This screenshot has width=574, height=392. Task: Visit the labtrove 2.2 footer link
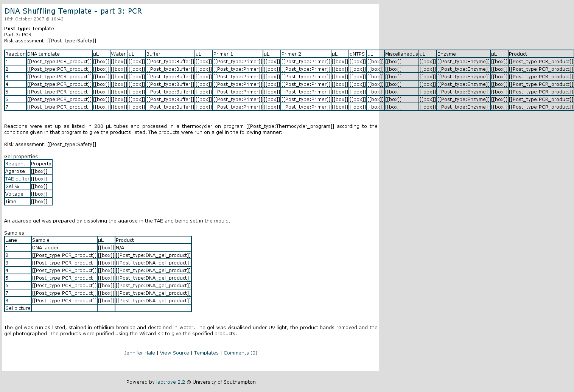pyautogui.click(x=170, y=382)
